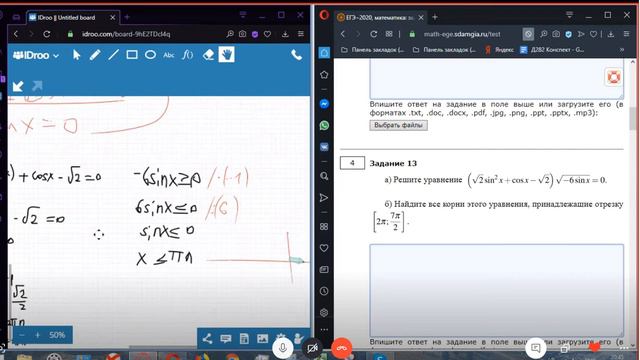Image resolution: width=640 pixels, height=360 pixels.
Task: Click the Выбрать файлы button
Action: (x=398, y=125)
